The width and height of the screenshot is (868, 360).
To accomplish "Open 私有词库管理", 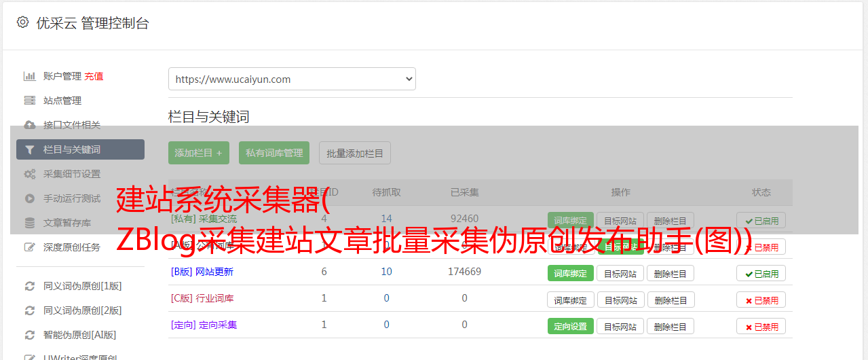I will (x=274, y=153).
